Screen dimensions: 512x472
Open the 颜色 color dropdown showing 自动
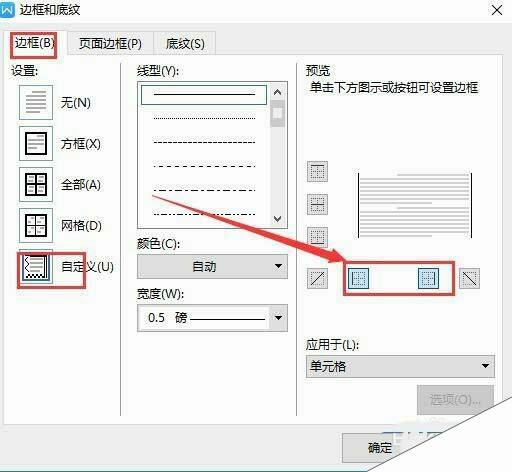(x=212, y=266)
